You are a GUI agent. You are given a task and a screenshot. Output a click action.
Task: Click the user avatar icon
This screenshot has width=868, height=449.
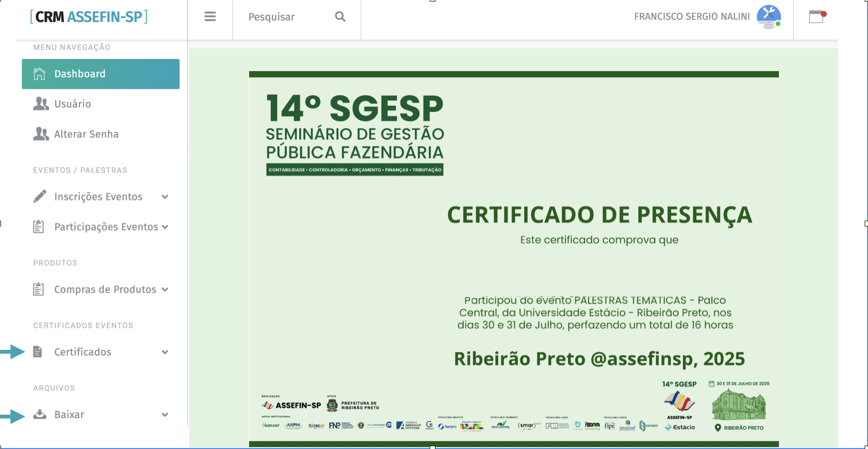click(x=768, y=17)
